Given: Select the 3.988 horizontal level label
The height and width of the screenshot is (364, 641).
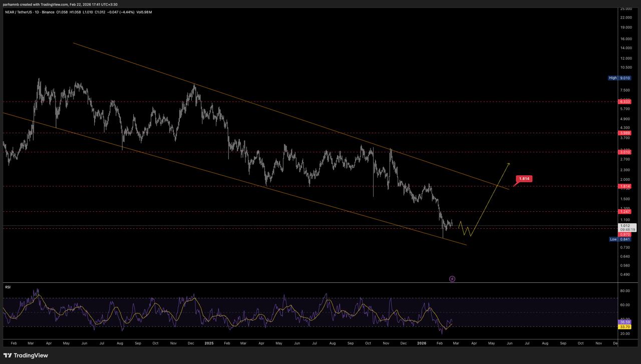Looking at the screenshot, I should [x=624, y=133].
